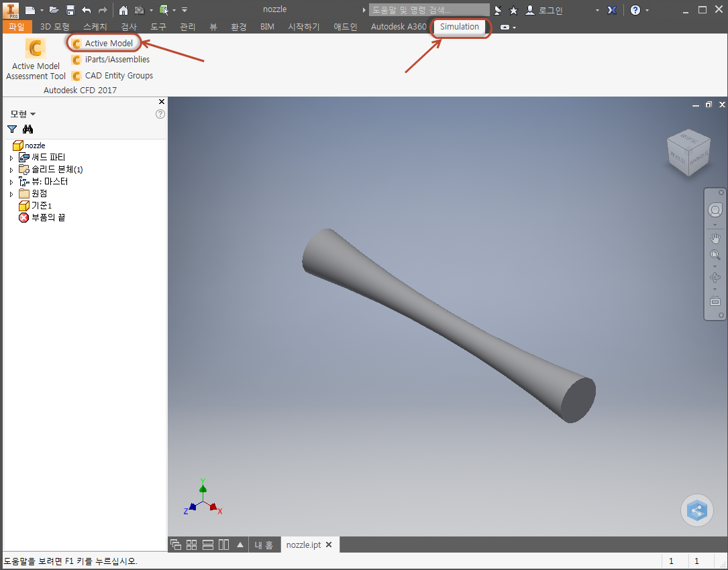Open the new file type dropdown arrow
The image size is (728, 570).
point(42,10)
